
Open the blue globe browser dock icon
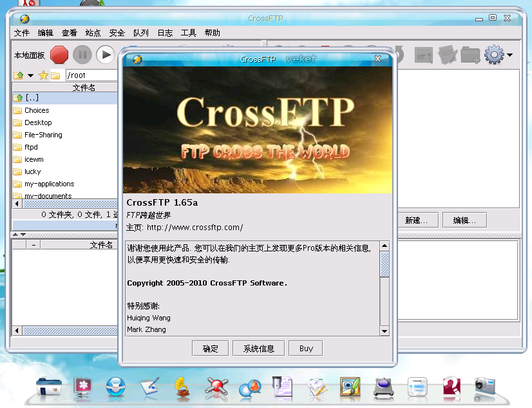(116, 387)
